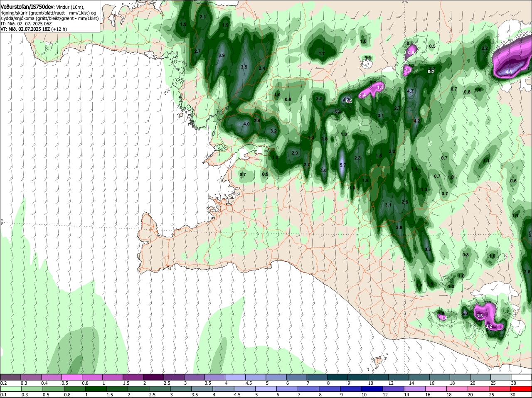Select rain legend swatch between 0.1 and 0.3
The height and width of the screenshot is (398, 532).
coord(10,389)
